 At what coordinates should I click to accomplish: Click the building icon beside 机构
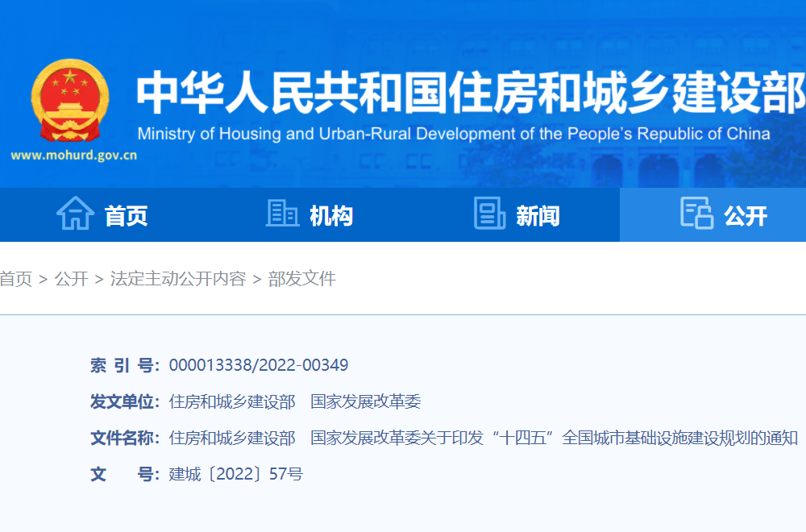pyautogui.click(x=281, y=214)
